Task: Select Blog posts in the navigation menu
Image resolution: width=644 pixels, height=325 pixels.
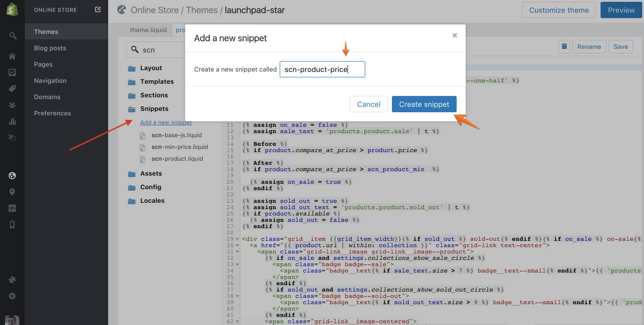Action: [x=50, y=48]
